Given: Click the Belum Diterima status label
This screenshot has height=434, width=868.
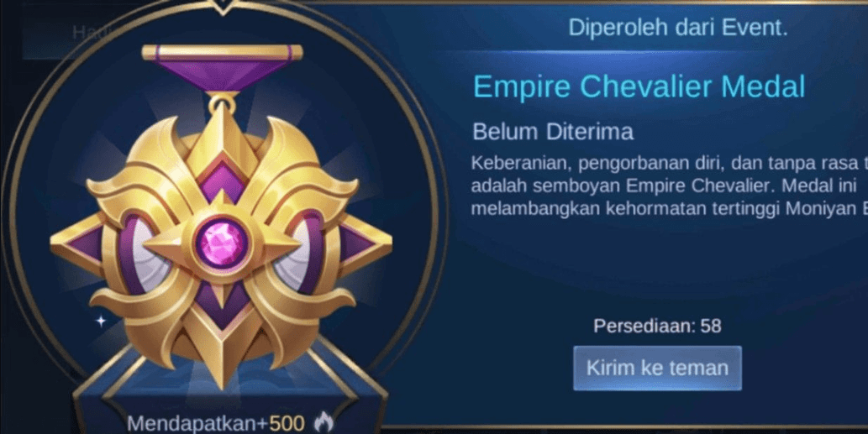Looking at the screenshot, I should pyautogui.click(x=553, y=133).
